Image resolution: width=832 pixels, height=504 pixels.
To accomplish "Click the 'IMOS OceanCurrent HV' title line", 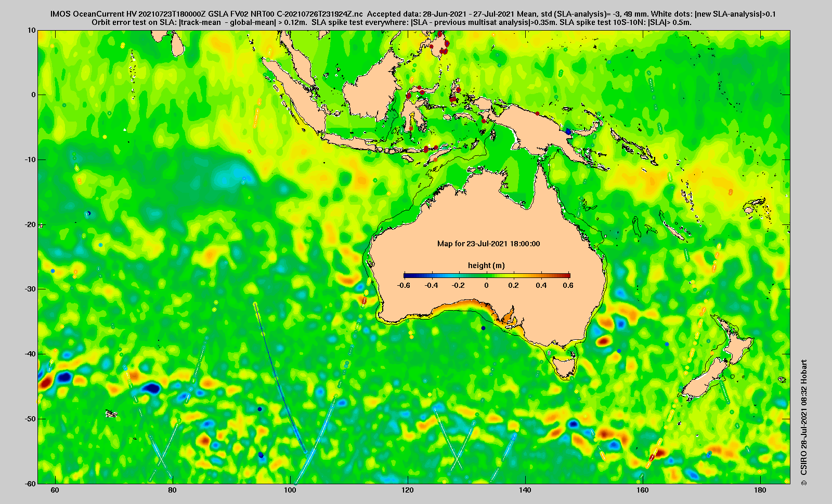I will [x=413, y=14].
